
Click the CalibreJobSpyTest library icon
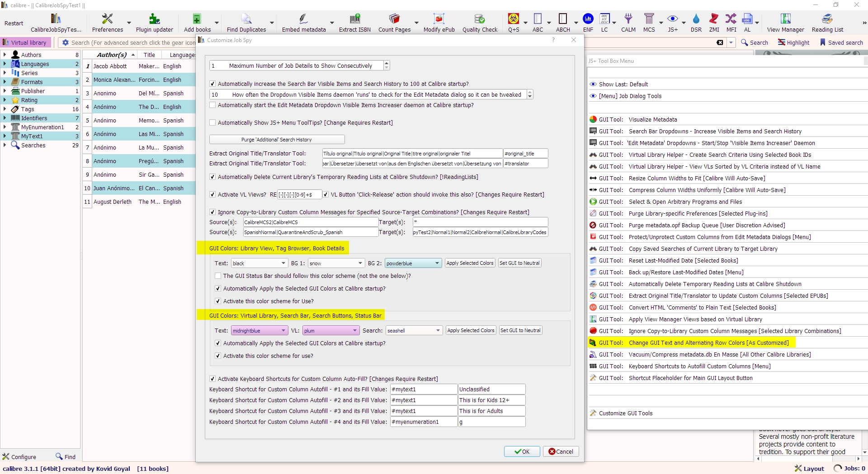[56, 23]
